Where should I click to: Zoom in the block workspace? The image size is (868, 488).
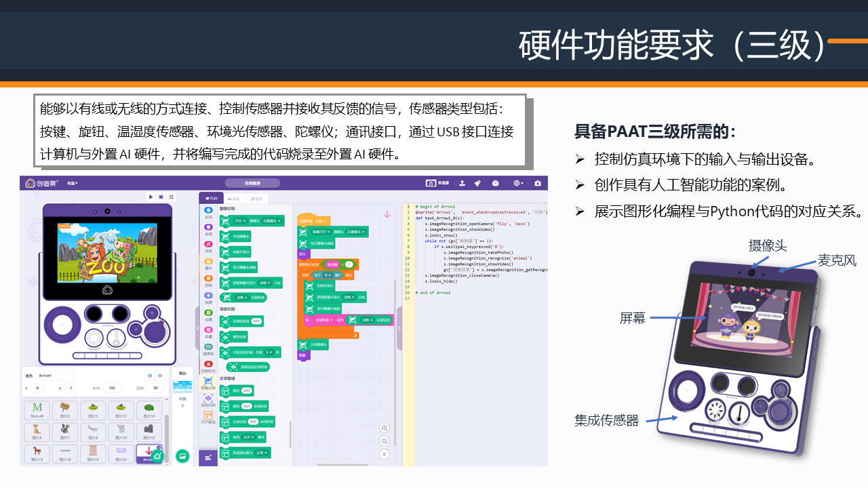point(384,428)
